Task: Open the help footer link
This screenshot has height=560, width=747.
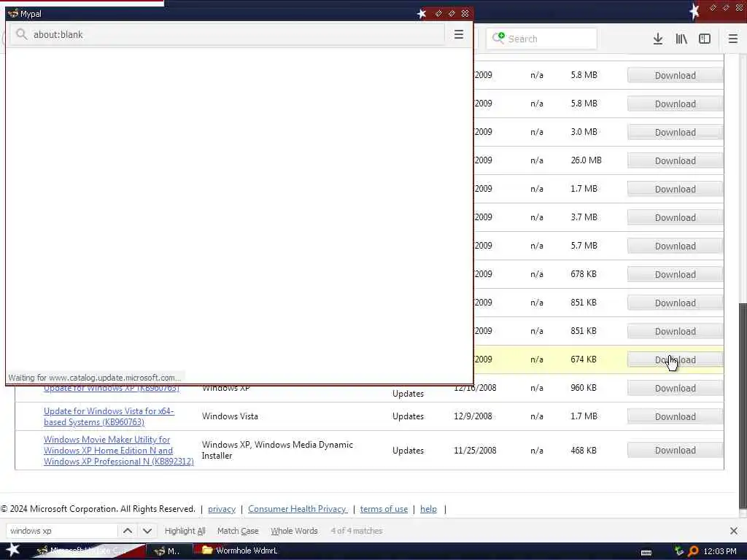Action: point(428,509)
